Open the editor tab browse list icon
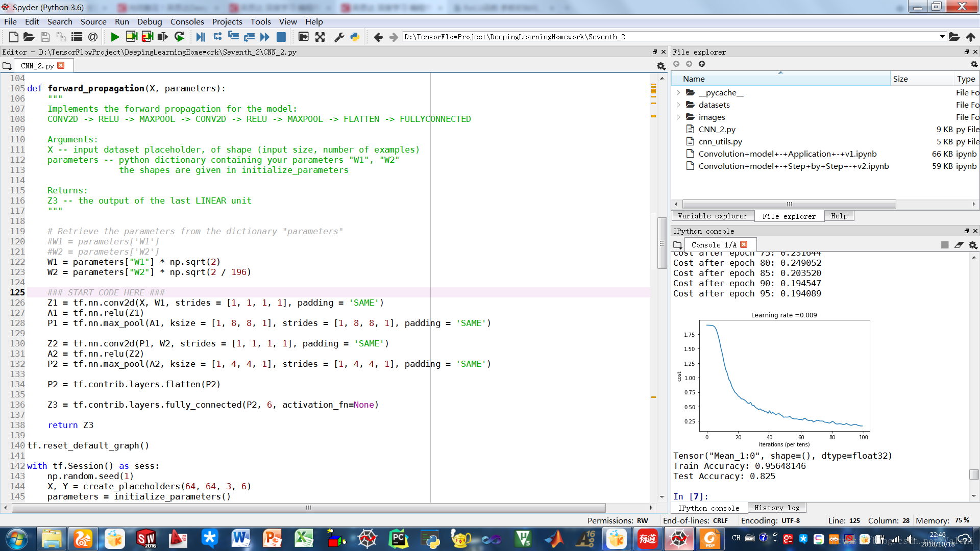Viewport: 980px width, 551px height. (7, 66)
